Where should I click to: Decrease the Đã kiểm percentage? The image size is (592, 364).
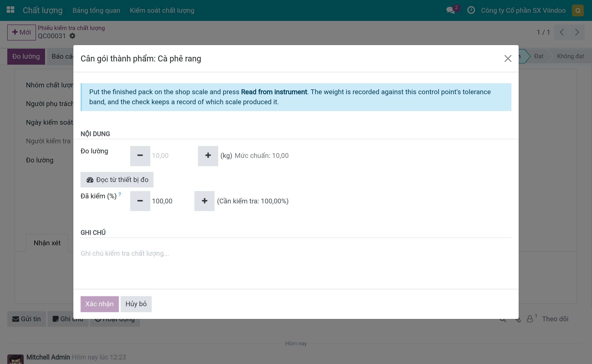click(x=140, y=201)
